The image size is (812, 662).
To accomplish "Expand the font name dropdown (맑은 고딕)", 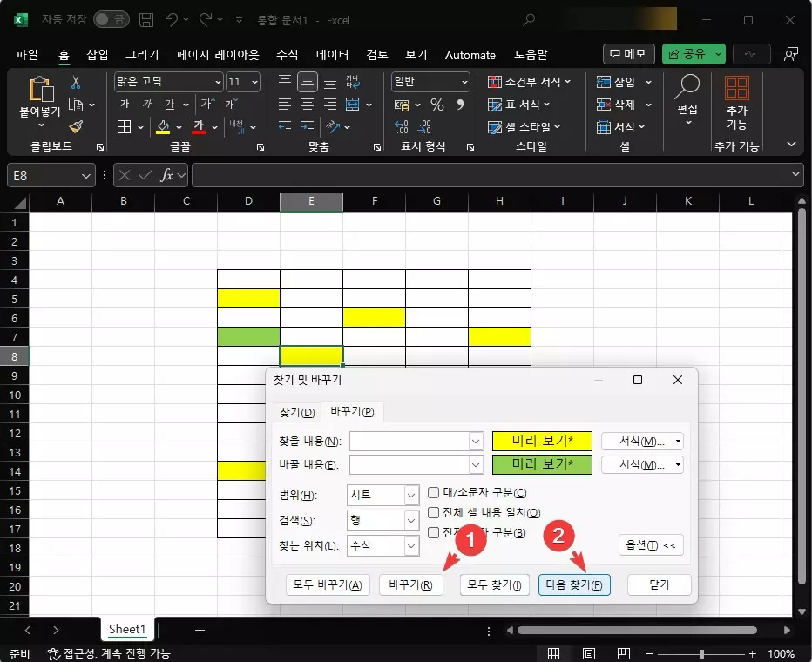I will tap(218, 82).
